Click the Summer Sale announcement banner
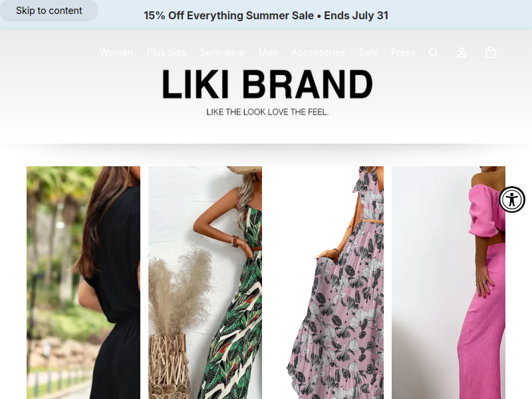The width and height of the screenshot is (532, 399). tap(266, 15)
